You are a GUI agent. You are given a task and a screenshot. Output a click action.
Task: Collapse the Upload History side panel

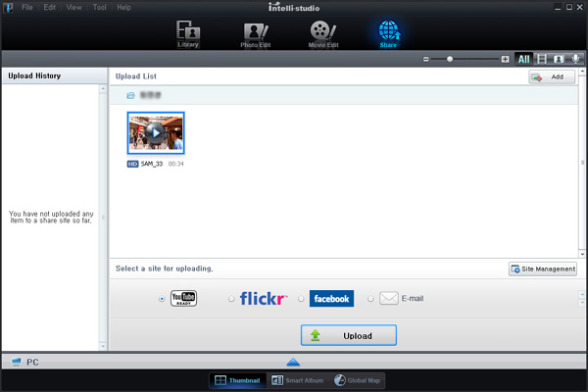103,217
